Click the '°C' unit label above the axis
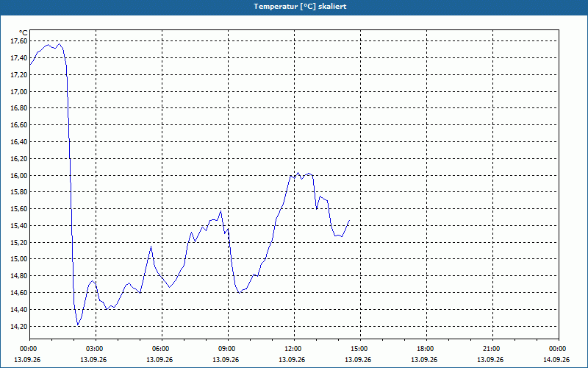Image resolution: width=588 pixels, height=368 pixels. (x=24, y=33)
